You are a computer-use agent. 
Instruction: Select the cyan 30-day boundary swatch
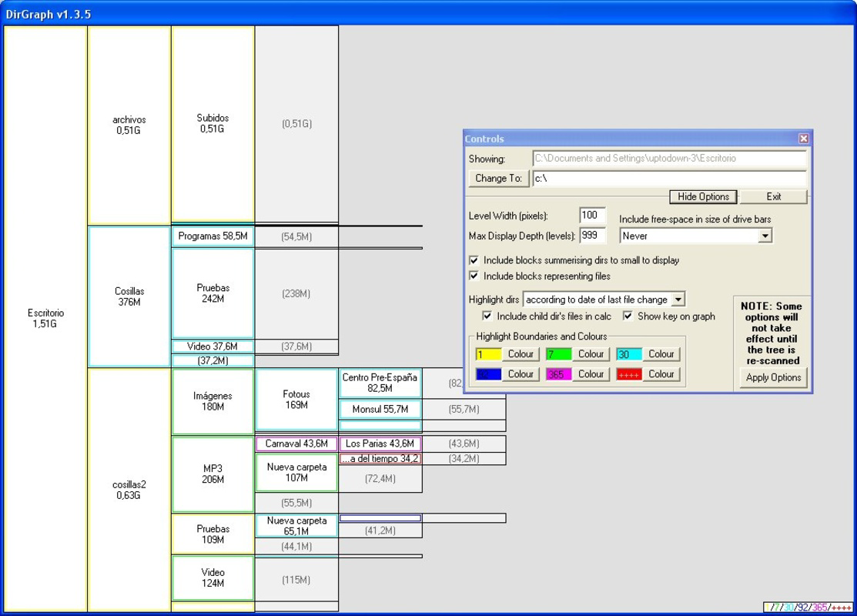[629, 354]
